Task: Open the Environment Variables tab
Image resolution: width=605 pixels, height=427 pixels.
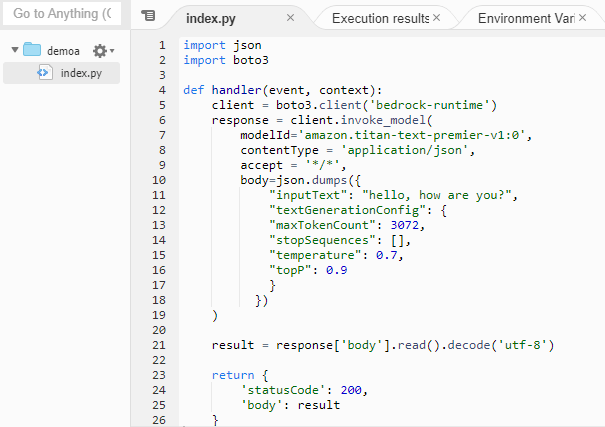Action: (526, 18)
